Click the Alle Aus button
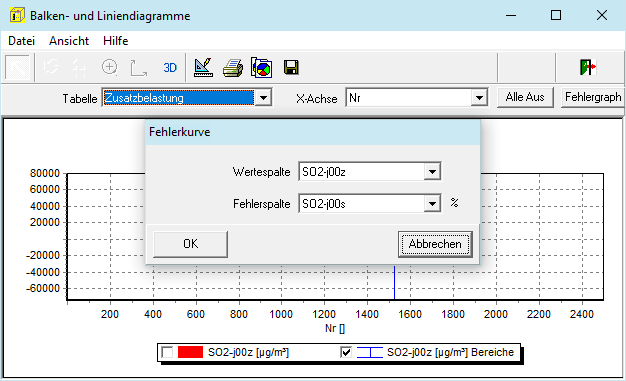Image resolution: width=626 pixels, height=381 pixels. [x=525, y=97]
